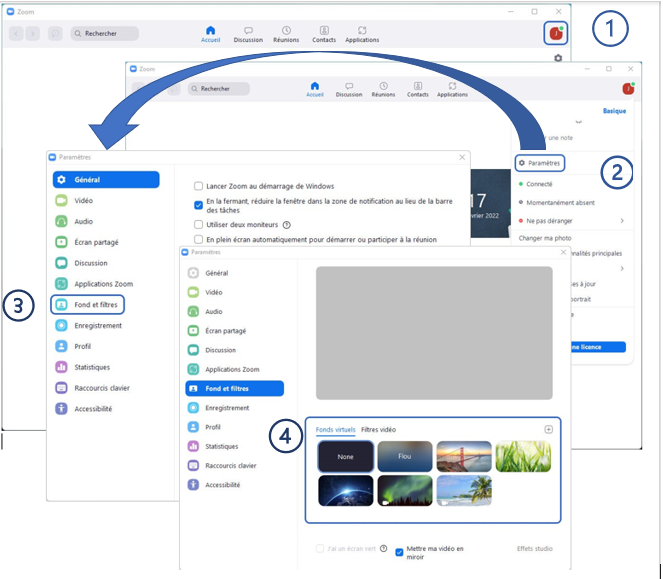This screenshot has width=663, height=579.
Task: Uncheck reduce window to notification zone option
Action: [198, 205]
